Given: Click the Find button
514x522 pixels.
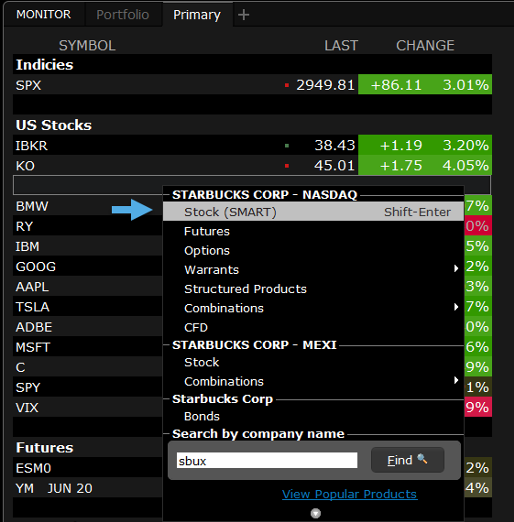Looking at the screenshot, I should click(407, 460).
